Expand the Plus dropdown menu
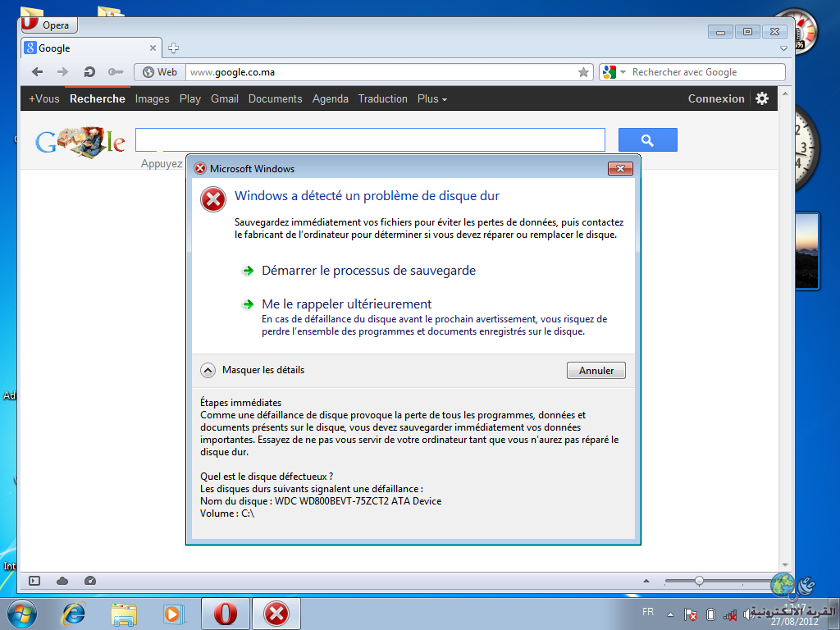The height and width of the screenshot is (630, 840). pyautogui.click(x=431, y=98)
